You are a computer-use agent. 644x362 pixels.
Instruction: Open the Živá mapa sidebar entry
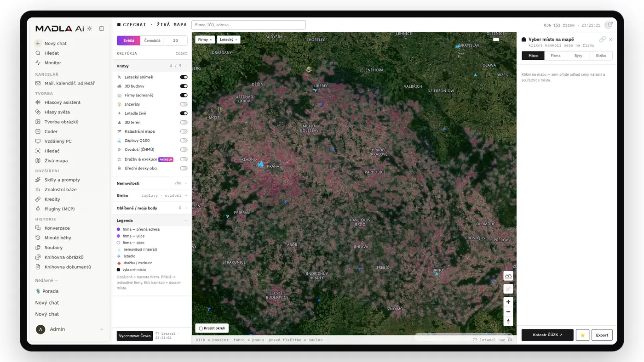(56, 161)
